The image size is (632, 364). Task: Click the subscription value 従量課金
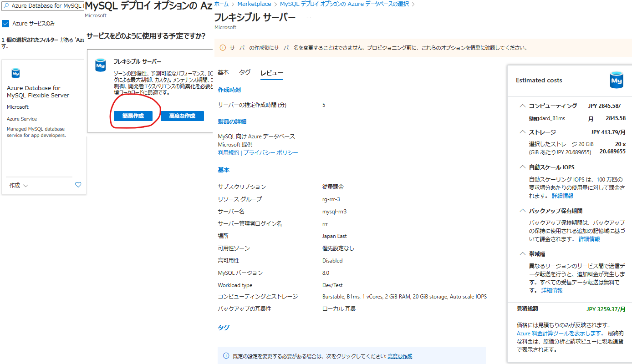333,187
